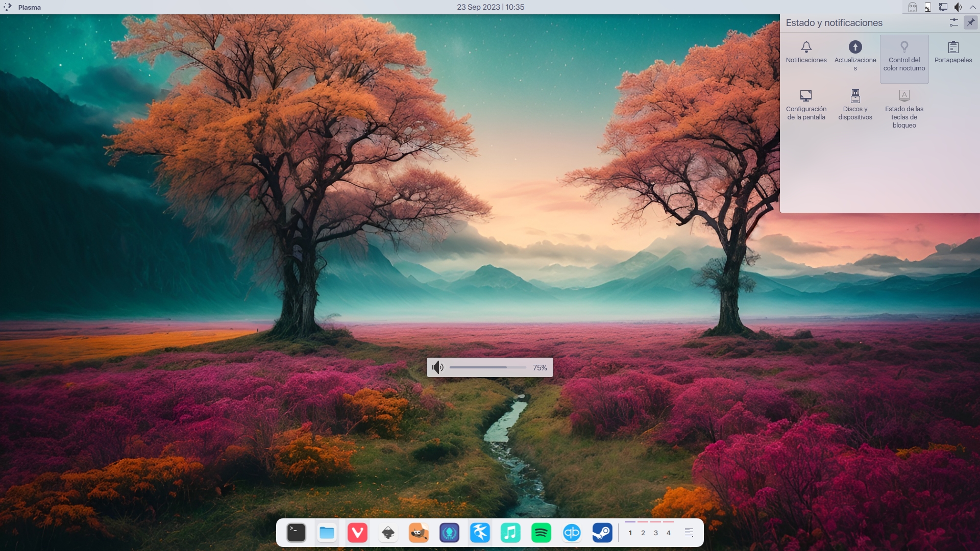Open the network connections tray icon
Image resolution: width=980 pixels, height=551 pixels.
coord(943,7)
